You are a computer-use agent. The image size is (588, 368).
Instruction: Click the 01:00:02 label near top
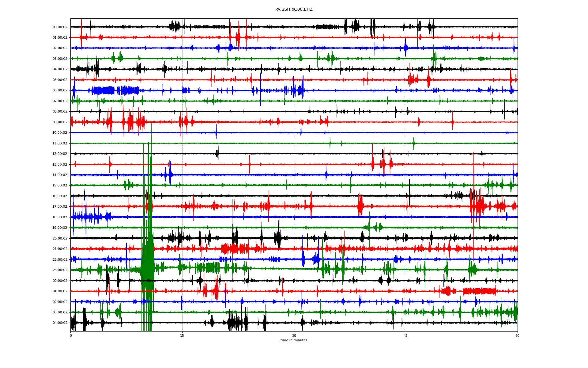coord(60,37)
